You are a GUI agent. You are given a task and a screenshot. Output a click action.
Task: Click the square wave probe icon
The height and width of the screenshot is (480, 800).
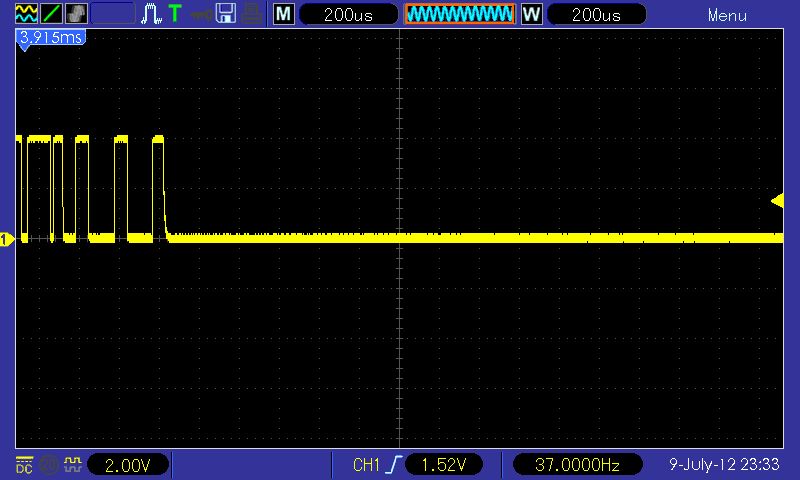pos(73,464)
